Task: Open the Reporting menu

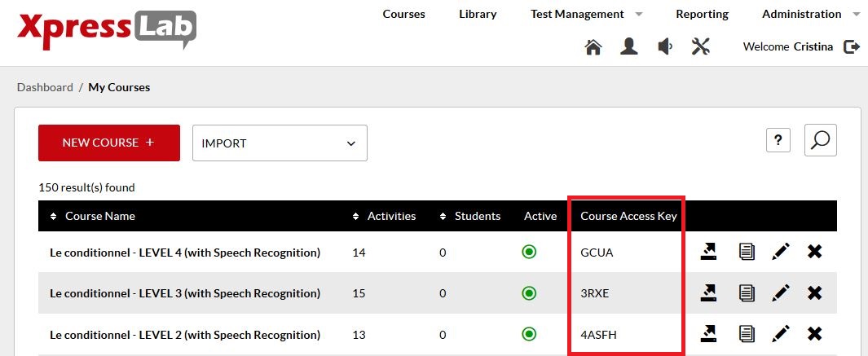Action: [702, 15]
